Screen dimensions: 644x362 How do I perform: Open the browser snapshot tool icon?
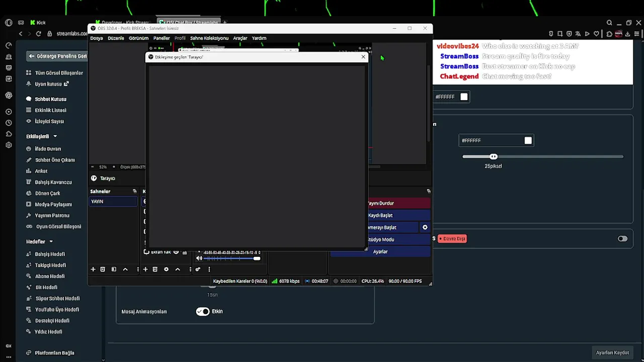[560, 34]
